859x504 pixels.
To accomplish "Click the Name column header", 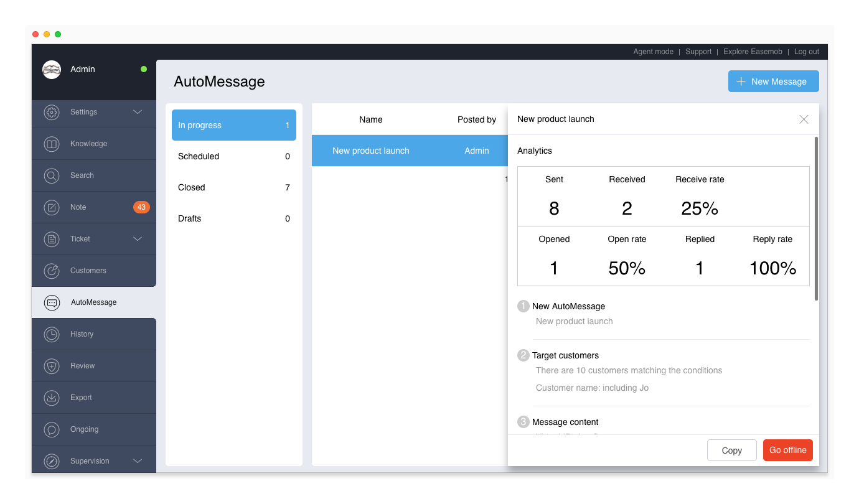I will [371, 119].
